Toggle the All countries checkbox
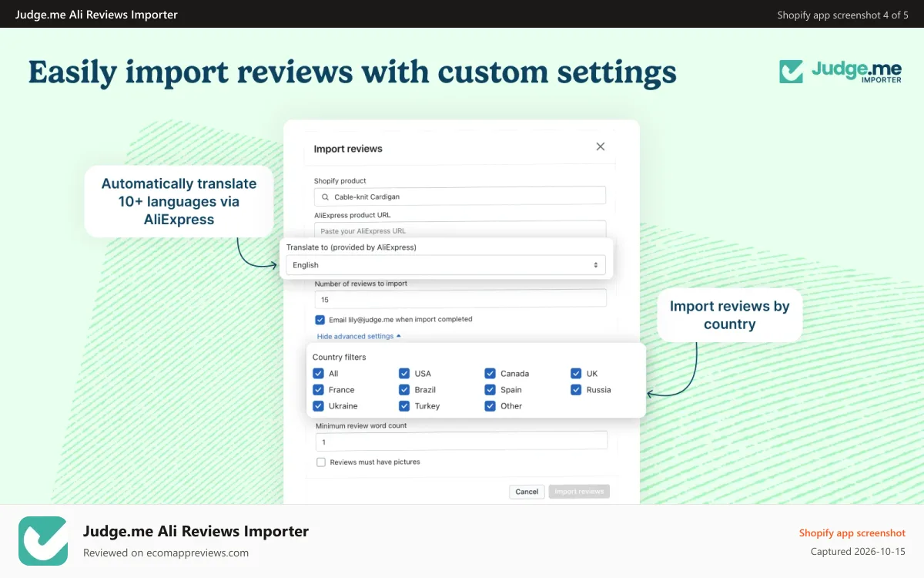The height and width of the screenshot is (578, 924). point(318,374)
